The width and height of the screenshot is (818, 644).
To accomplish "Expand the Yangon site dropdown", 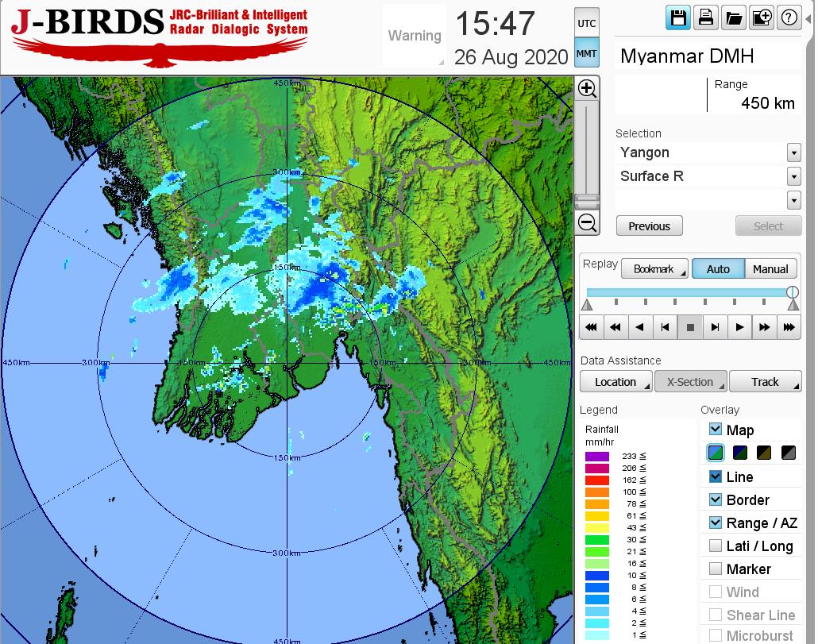I will (793, 152).
